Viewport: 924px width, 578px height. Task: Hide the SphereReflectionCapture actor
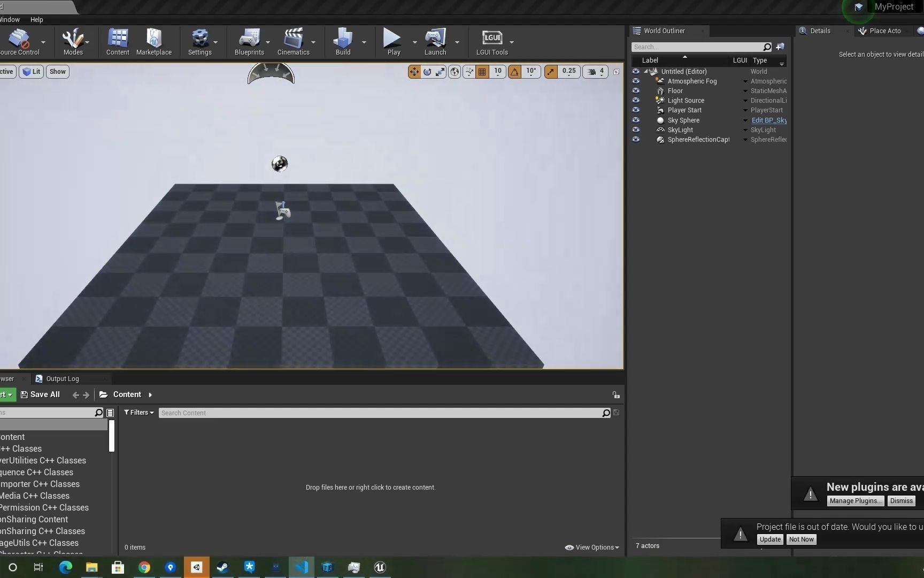coord(636,140)
